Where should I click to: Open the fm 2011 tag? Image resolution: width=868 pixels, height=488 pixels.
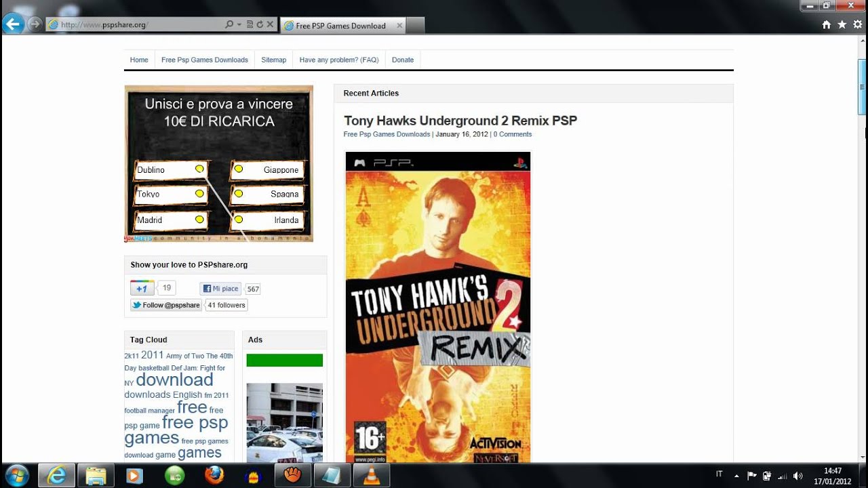click(x=216, y=395)
